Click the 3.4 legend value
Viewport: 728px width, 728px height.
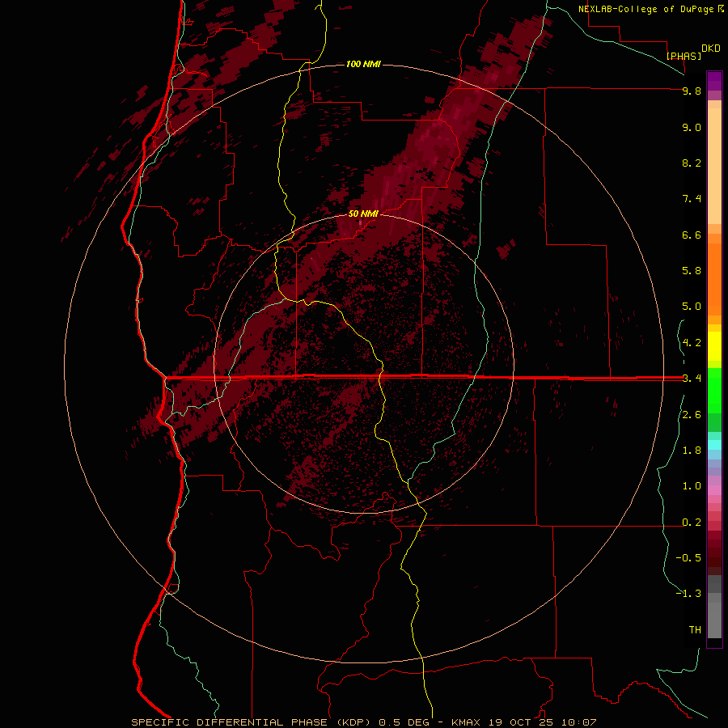pos(692,379)
